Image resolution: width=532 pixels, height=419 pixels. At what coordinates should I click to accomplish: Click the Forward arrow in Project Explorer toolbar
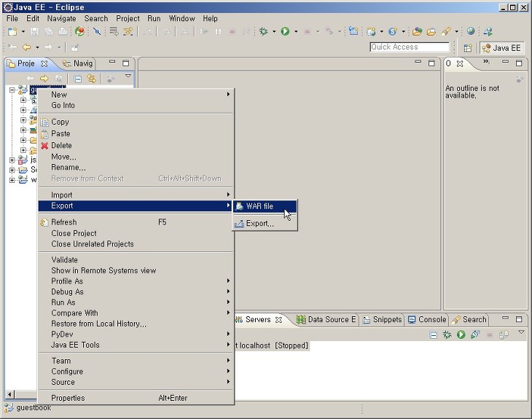click(44, 79)
